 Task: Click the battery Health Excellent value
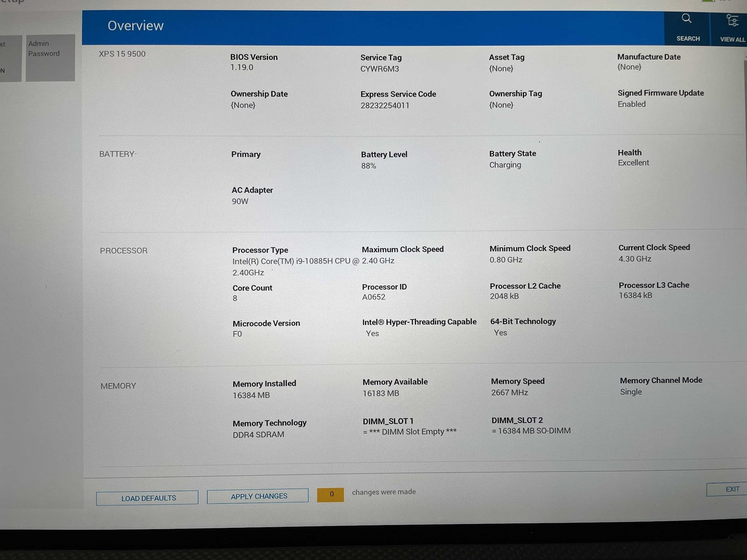click(x=634, y=163)
